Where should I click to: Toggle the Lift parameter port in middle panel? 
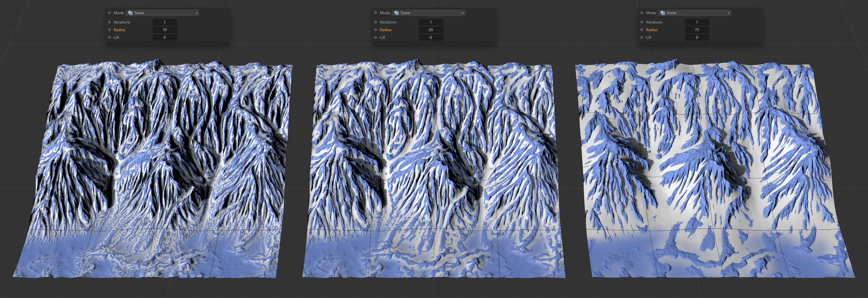pos(375,37)
